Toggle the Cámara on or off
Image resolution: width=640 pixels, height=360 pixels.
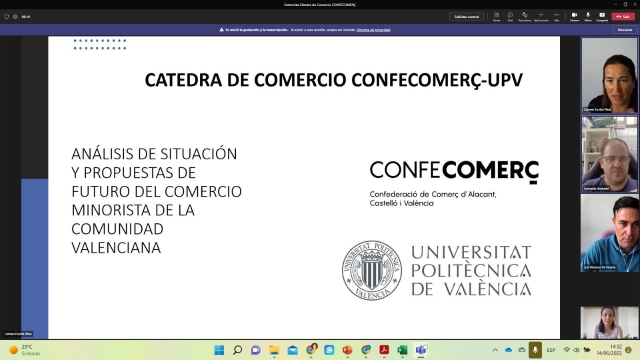(574, 16)
